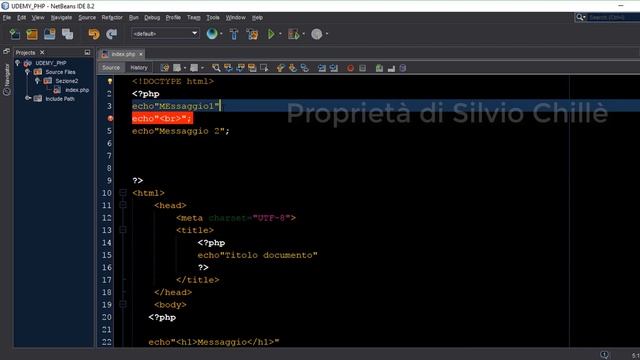Open the <default> configuration combo box
Image resolution: width=640 pixels, height=360 pixels.
[x=165, y=33]
